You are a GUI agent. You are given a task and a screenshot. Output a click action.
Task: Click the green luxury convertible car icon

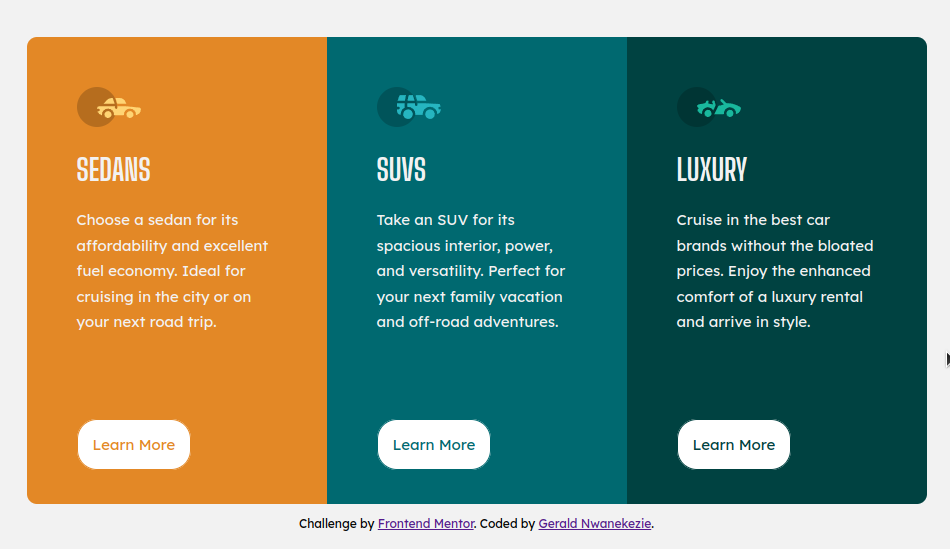pos(719,108)
